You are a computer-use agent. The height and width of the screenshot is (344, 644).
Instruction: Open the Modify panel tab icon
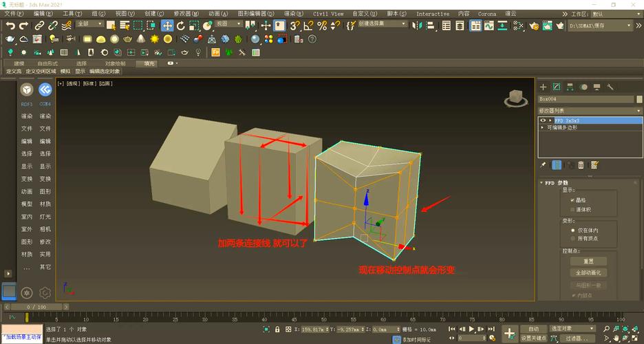pyautogui.click(x=557, y=87)
